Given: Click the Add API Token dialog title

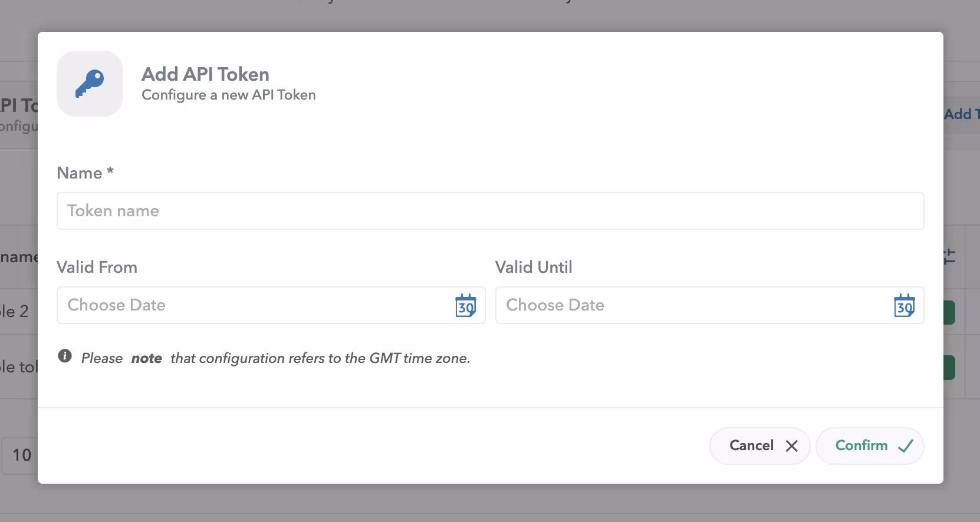Looking at the screenshot, I should (x=205, y=74).
